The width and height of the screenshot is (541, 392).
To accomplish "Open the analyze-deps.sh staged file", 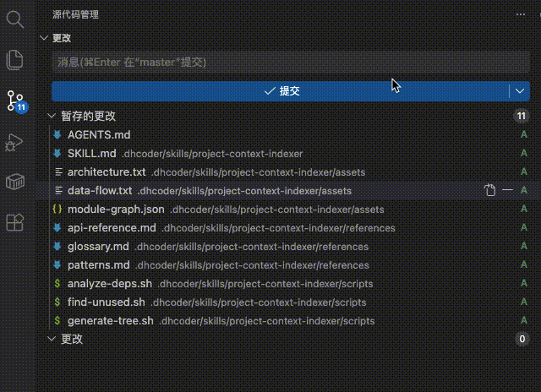I will 109,284.
